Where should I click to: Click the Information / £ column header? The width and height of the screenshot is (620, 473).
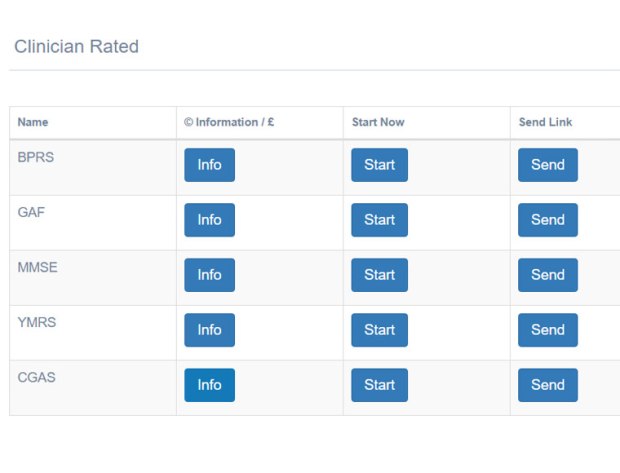[x=229, y=122]
